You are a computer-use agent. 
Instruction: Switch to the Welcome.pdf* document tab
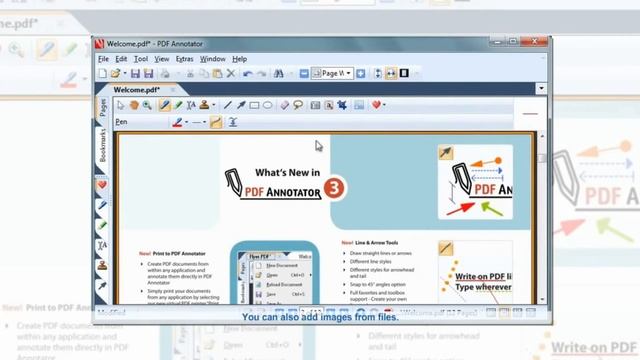[x=137, y=90]
